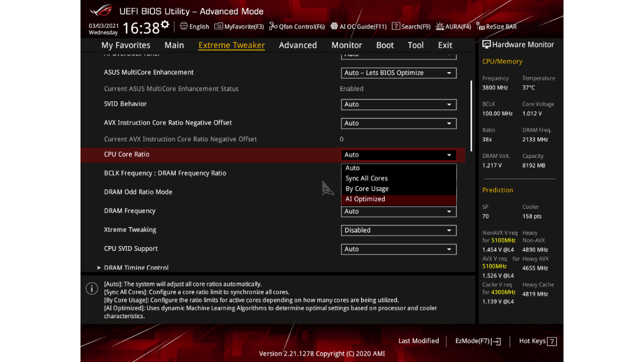
Task: Expand the Xtreme Tweaking dropdown
Action: [398, 231]
